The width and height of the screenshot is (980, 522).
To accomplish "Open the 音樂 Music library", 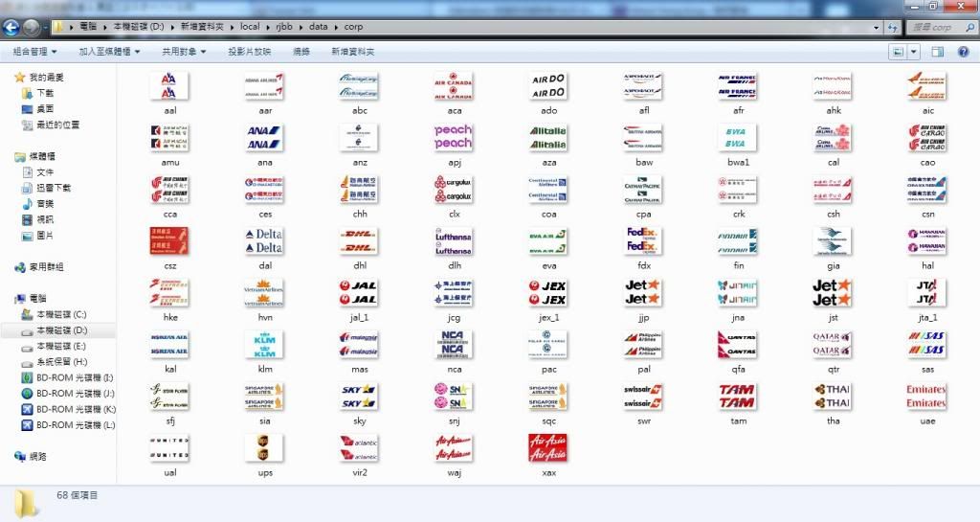I will (38, 204).
